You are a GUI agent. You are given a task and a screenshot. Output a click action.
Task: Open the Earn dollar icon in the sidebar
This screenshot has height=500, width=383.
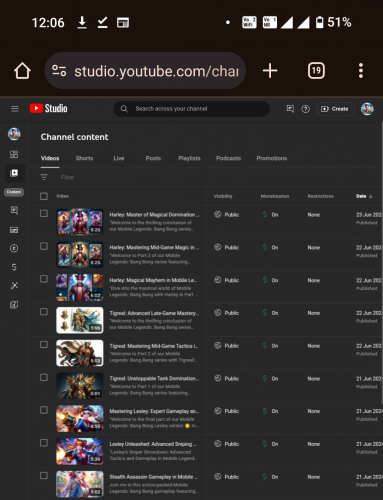pyautogui.click(x=14, y=267)
